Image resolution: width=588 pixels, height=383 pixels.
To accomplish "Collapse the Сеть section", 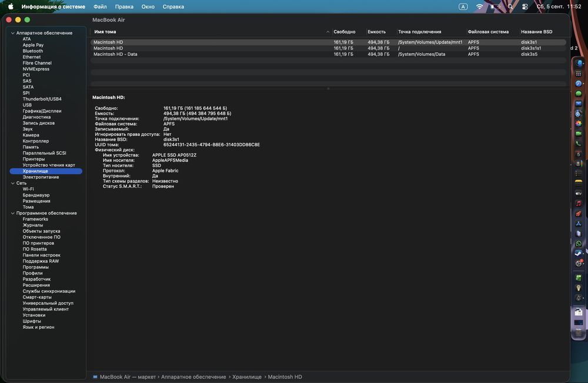I will click(x=13, y=183).
